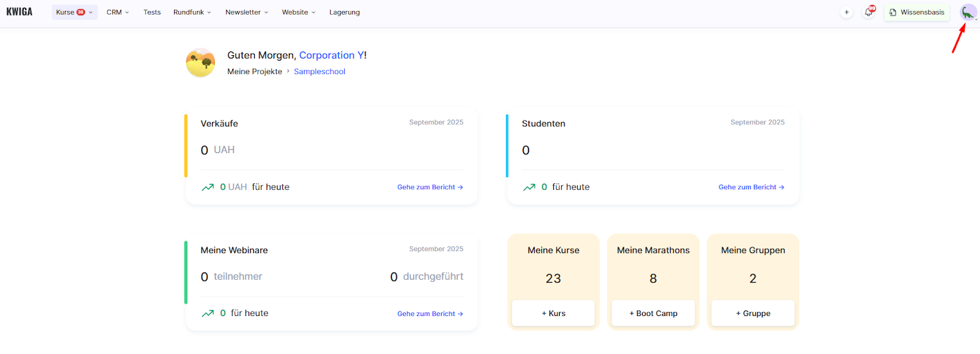
Task: Create a new group with + Gruppe
Action: (x=753, y=314)
